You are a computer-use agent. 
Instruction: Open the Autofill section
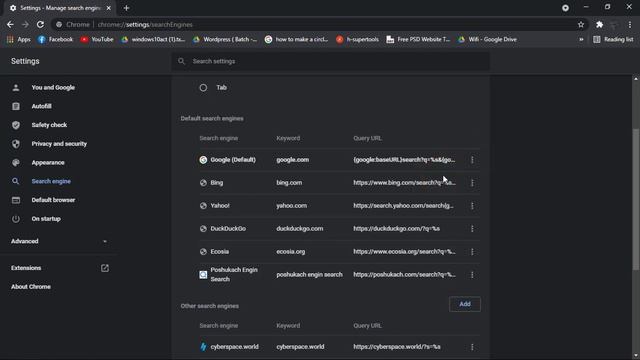(x=42, y=106)
